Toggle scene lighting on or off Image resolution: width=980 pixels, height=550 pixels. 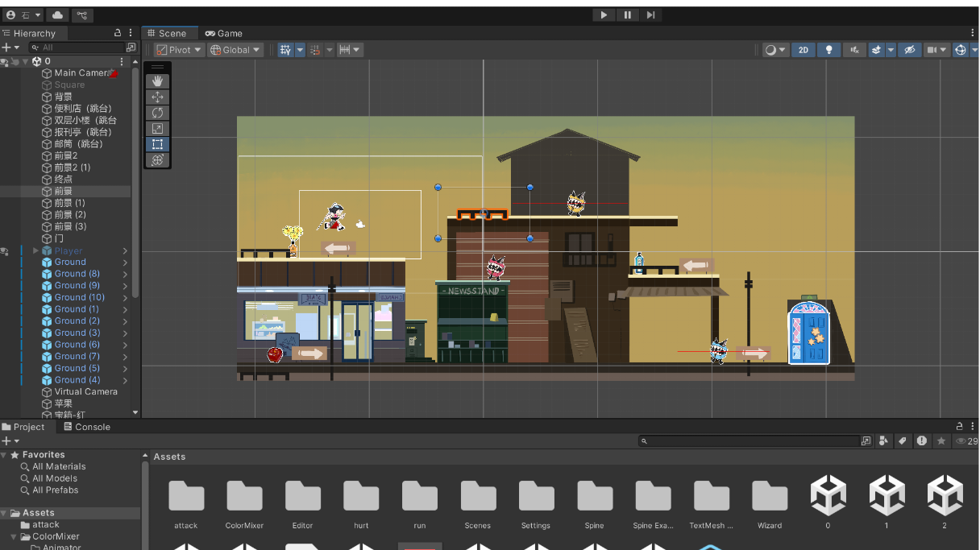[828, 50]
